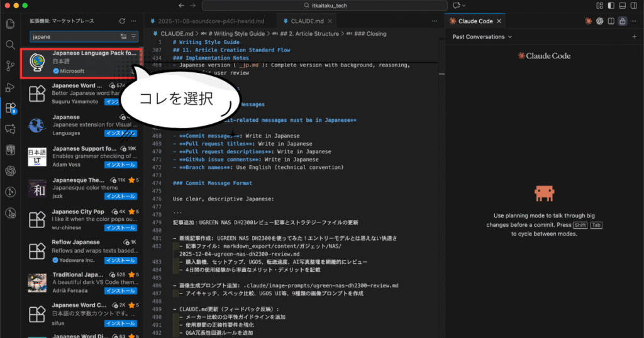Refresh the extensions marketplace list
The image size is (644, 338).
(x=122, y=21)
